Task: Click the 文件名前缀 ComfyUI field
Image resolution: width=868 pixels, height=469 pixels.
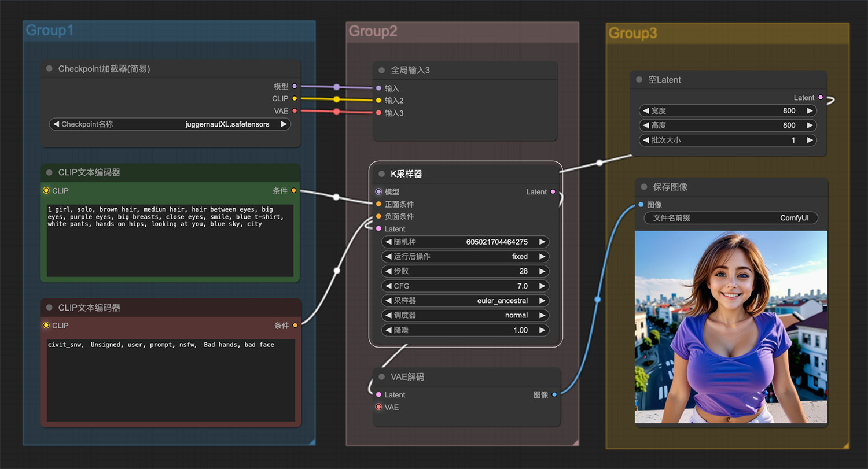Action: [731, 218]
